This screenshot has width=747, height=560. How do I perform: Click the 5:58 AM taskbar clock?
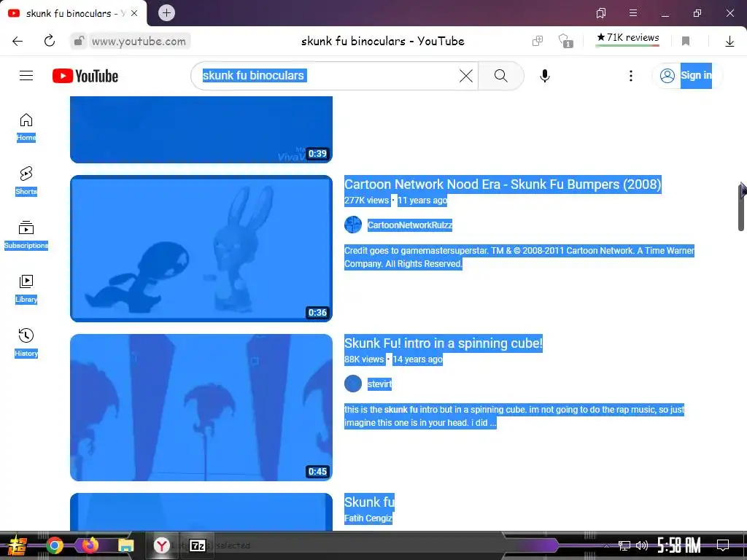[679, 545]
